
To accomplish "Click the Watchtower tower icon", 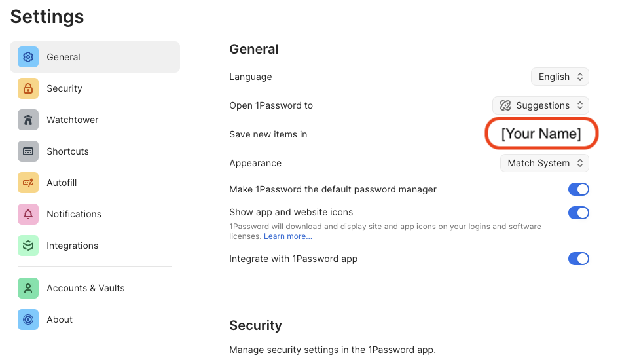I will [28, 120].
